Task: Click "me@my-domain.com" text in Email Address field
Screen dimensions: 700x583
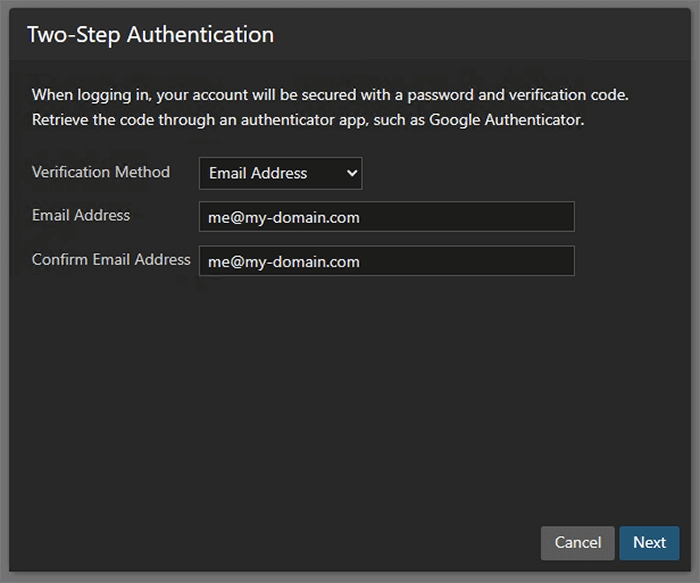Action: pos(284,217)
